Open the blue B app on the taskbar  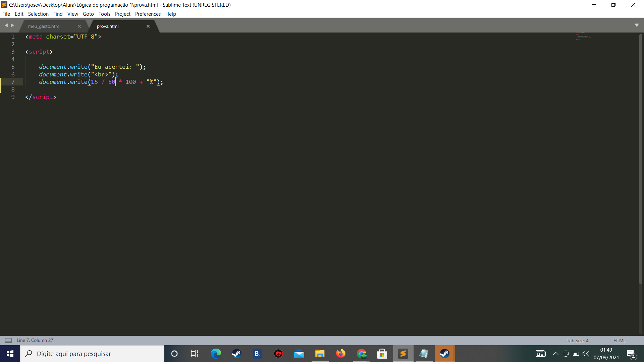tap(257, 354)
